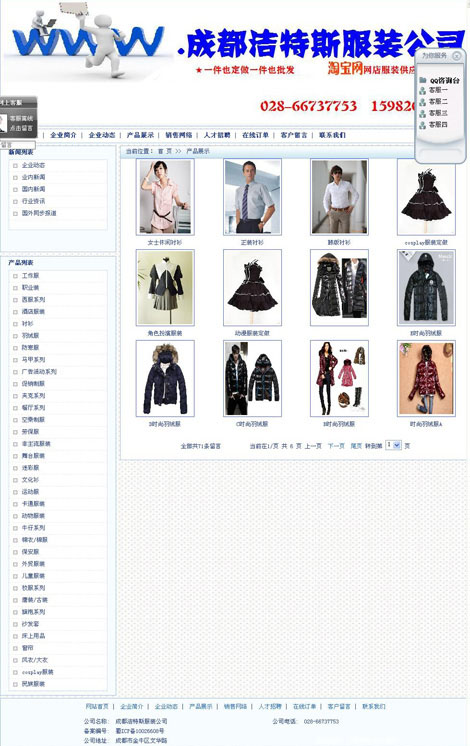
Task: Open 产品展示 in the top navigation
Action: click(140, 135)
